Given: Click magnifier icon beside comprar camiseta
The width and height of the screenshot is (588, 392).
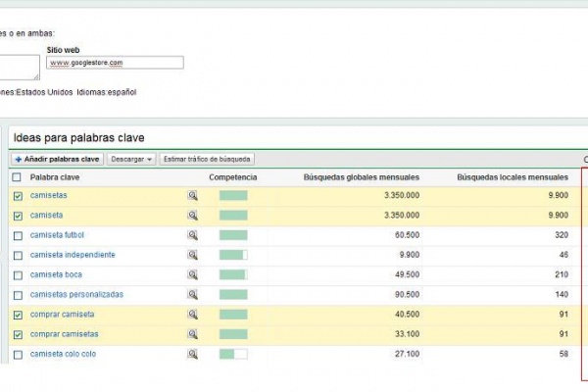Looking at the screenshot, I should point(193,315).
